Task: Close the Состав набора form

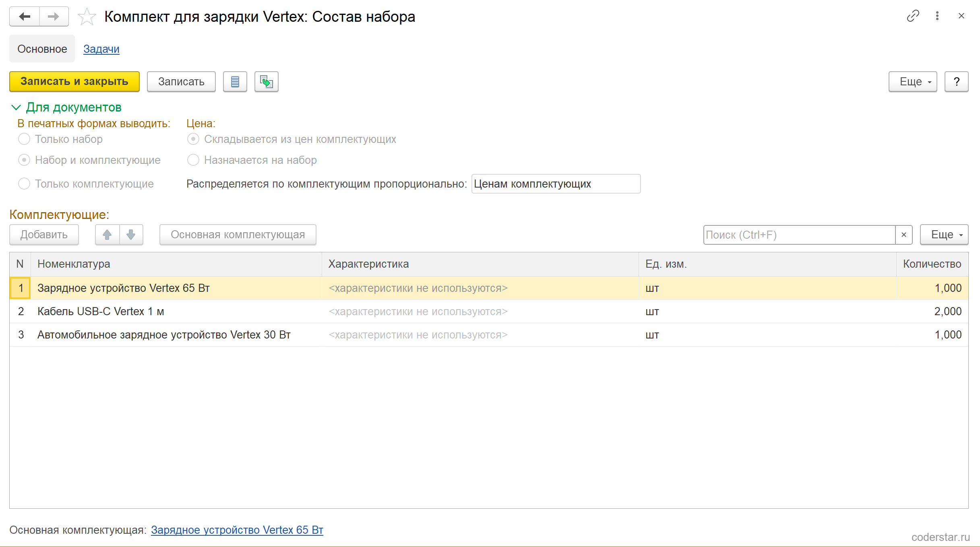Action: [x=961, y=16]
